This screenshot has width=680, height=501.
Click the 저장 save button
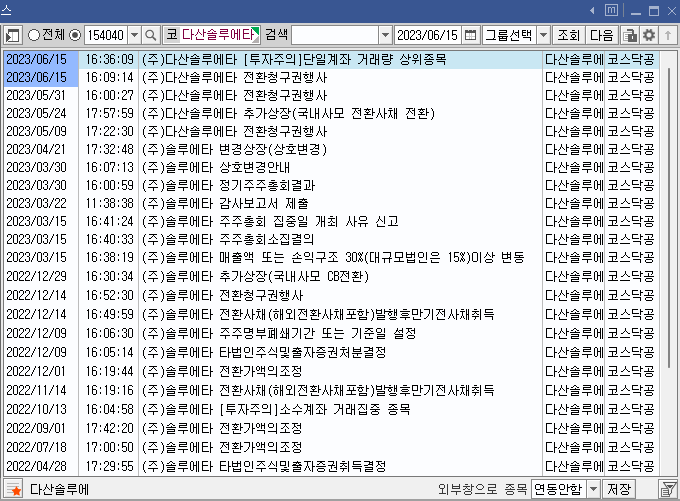pyautogui.click(x=619, y=489)
